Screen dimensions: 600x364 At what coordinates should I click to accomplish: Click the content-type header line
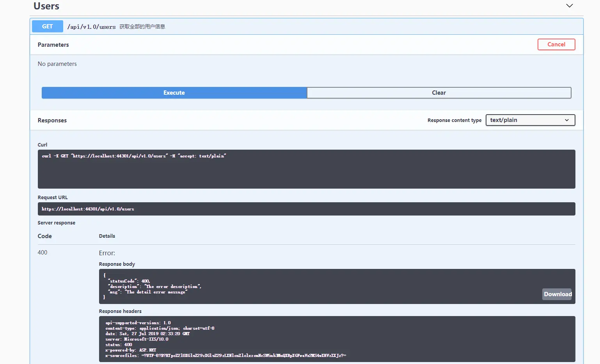[160, 328]
